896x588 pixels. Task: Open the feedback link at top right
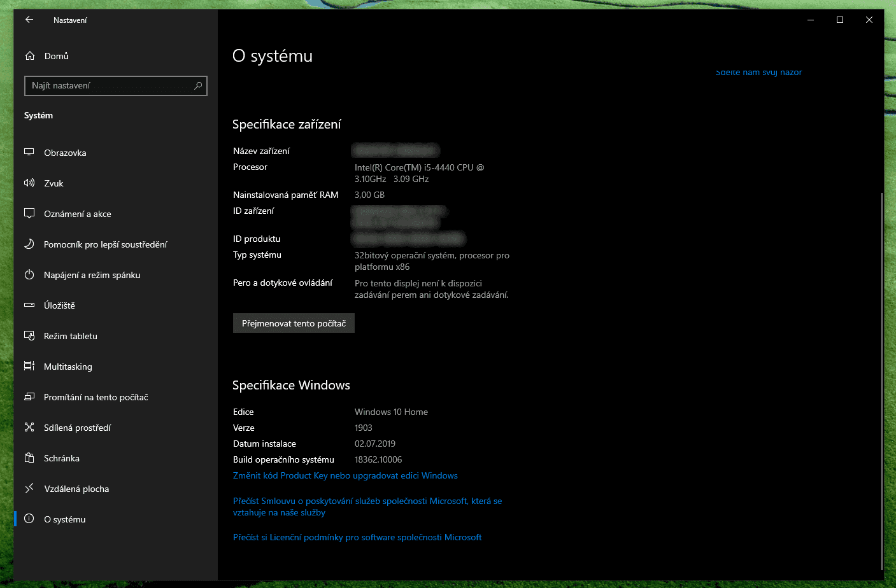[x=758, y=72]
